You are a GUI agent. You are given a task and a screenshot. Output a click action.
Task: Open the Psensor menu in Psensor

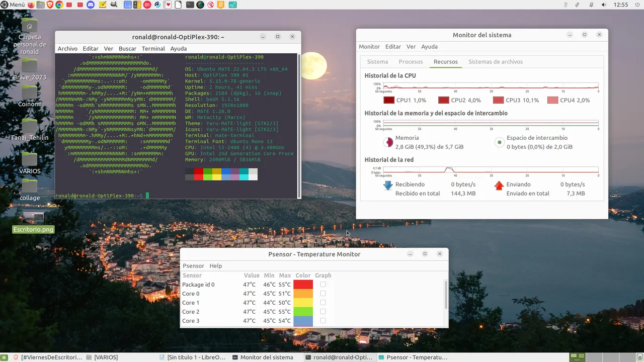click(x=193, y=266)
